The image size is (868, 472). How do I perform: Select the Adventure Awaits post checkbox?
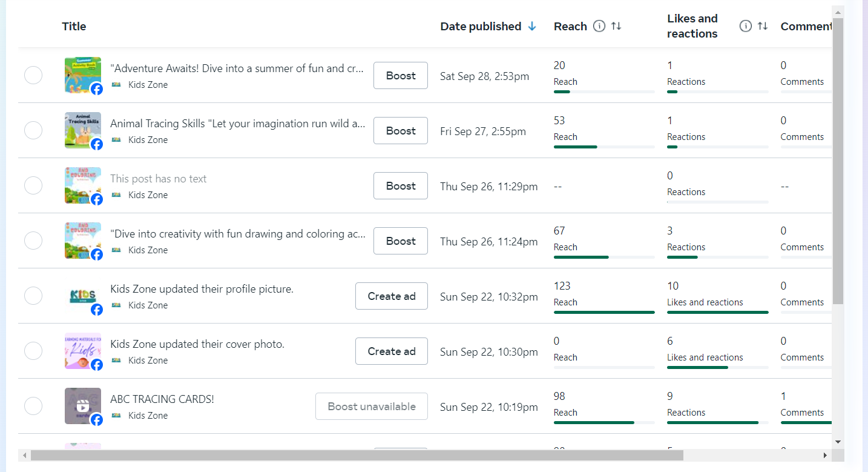click(x=33, y=76)
